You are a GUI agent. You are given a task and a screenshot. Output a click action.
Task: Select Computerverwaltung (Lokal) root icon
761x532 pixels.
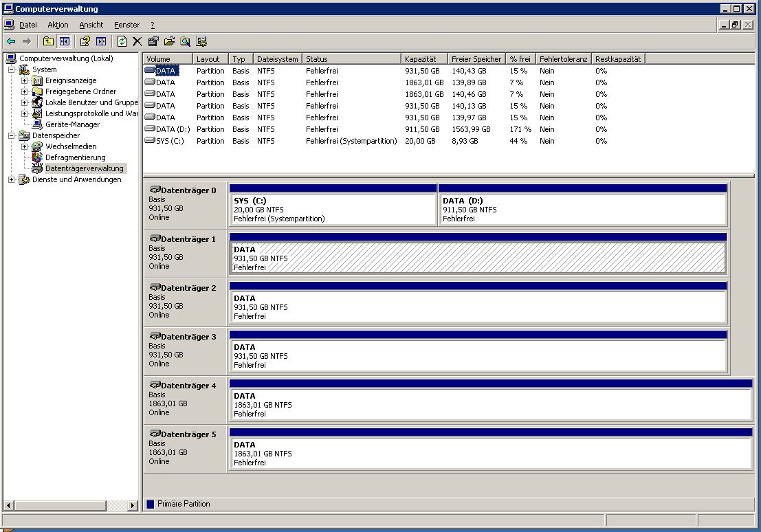pyautogui.click(x=11, y=58)
